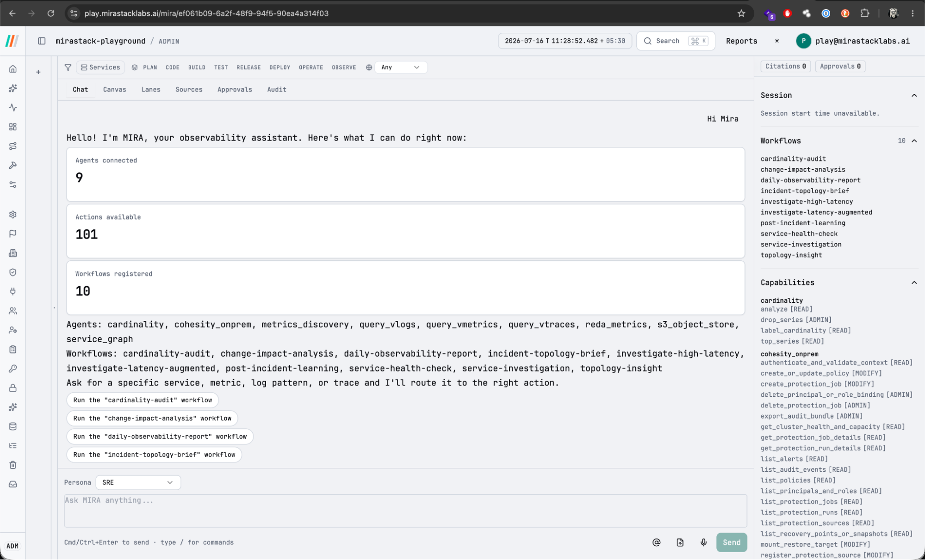Toggle the DEPLOY stage filter
The width and height of the screenshot is (925, 560).
tap(280, 68)
